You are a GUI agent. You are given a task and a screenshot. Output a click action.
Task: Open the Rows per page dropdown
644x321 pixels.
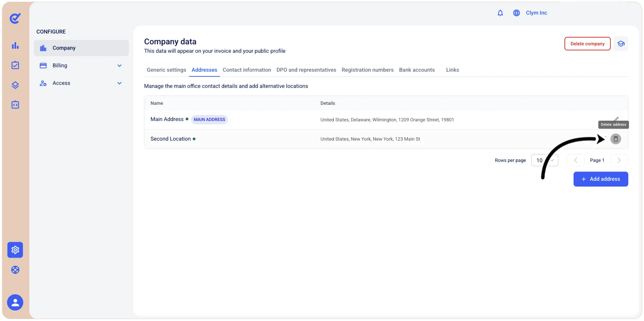(x=545, y=160)
